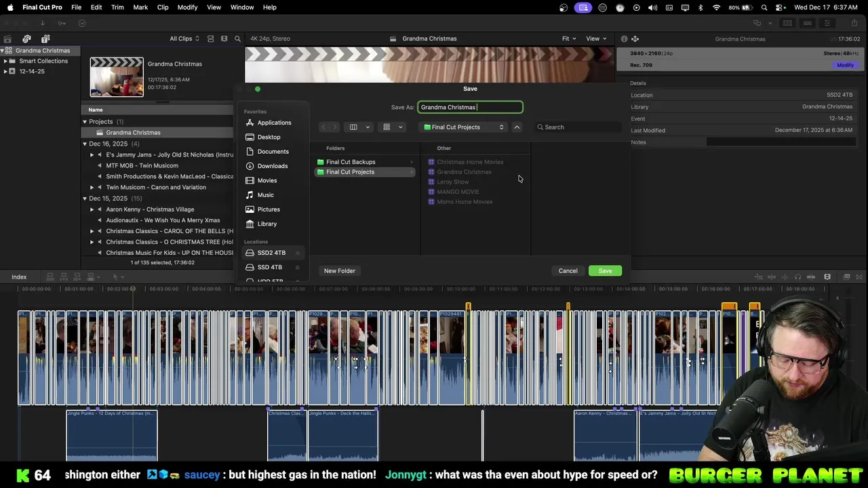Open the Trim menu
Screen dimensions: 868x488
pos(117,7)
